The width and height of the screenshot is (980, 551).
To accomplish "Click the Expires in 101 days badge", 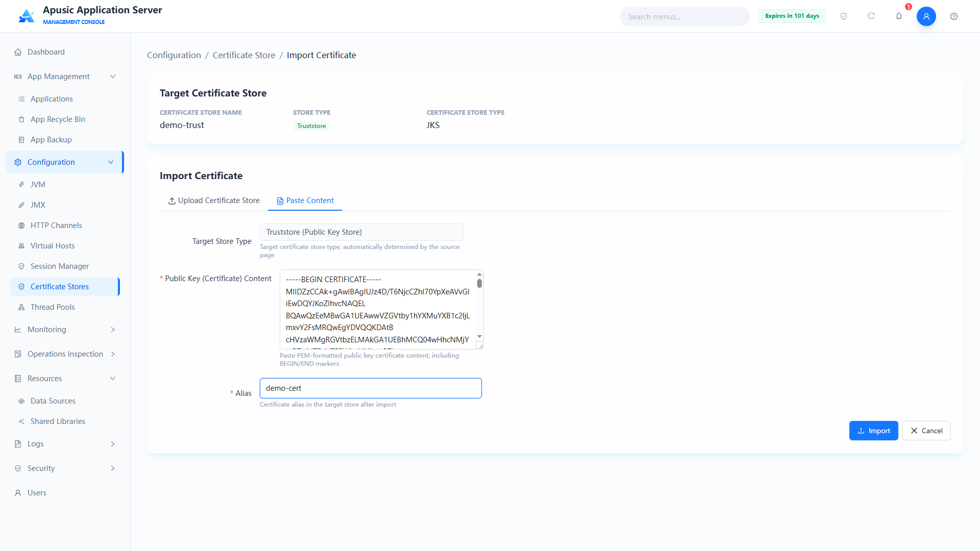I will tap(792, 16).
